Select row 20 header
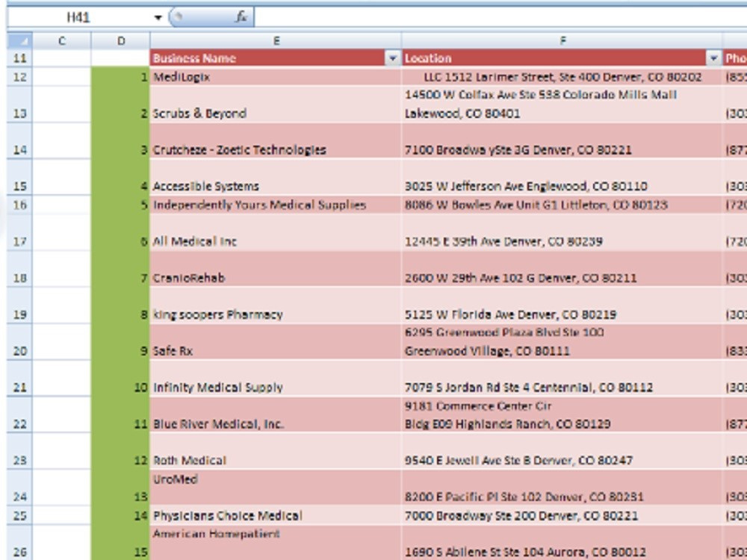 click(x=19, y=342)
